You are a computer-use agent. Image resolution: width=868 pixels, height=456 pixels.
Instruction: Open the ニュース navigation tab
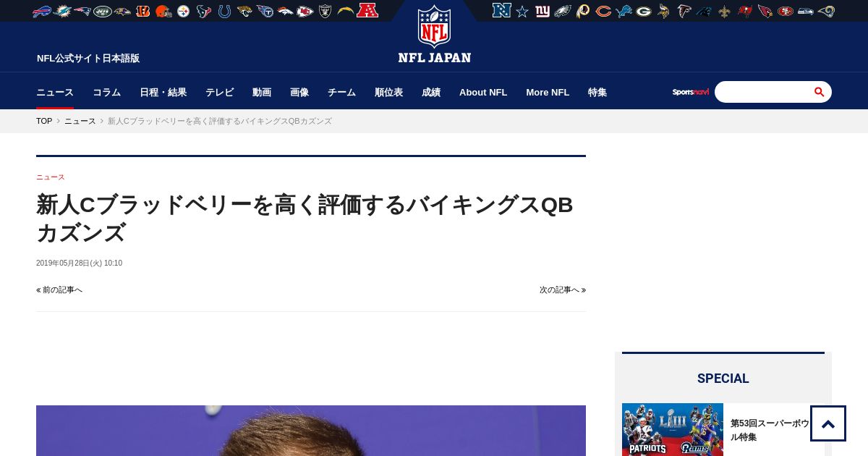tap(55, 92)
